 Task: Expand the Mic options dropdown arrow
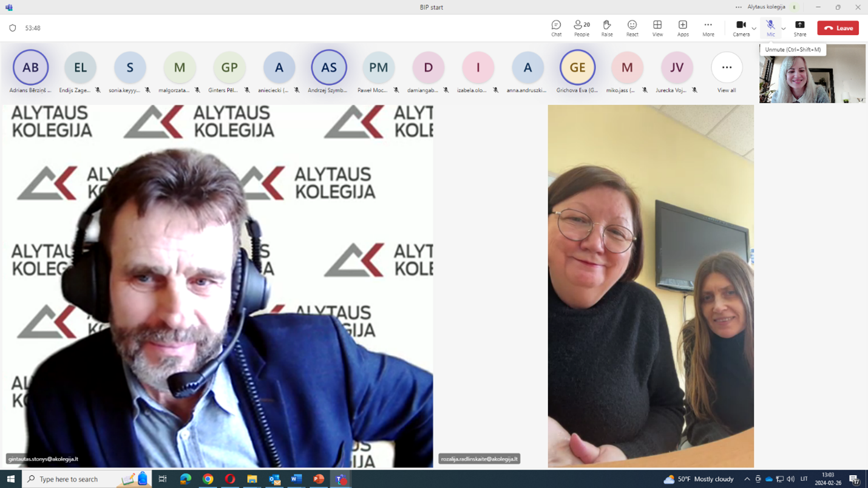tap(784, 29)
